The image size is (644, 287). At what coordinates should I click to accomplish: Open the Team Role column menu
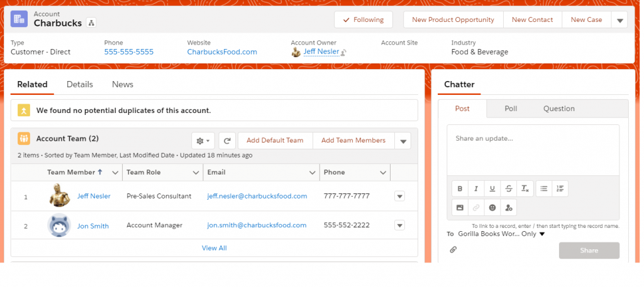tap(196, 173)
